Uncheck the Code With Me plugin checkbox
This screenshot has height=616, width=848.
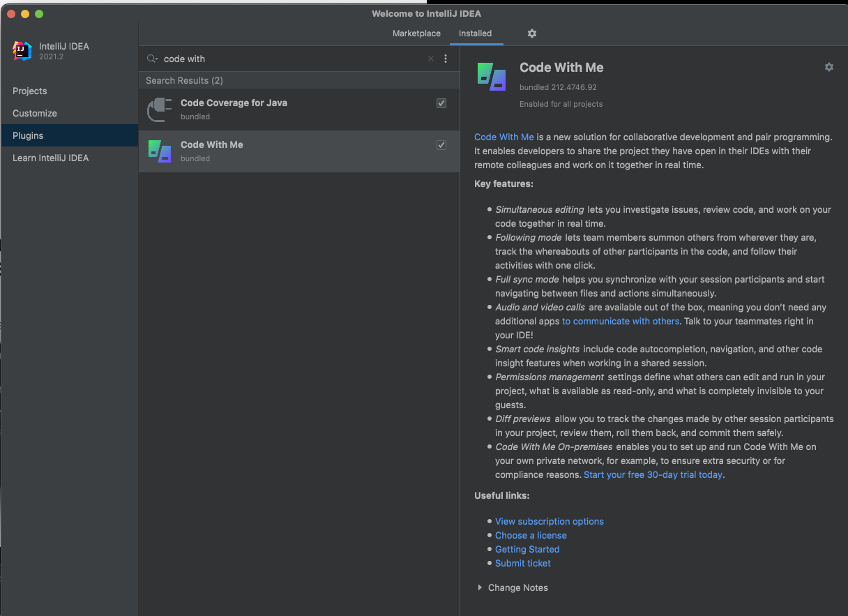[441, 145]
